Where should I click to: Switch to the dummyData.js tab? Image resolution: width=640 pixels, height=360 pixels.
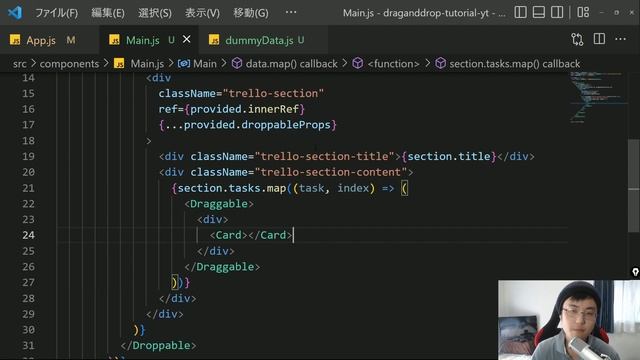[264, 40]
